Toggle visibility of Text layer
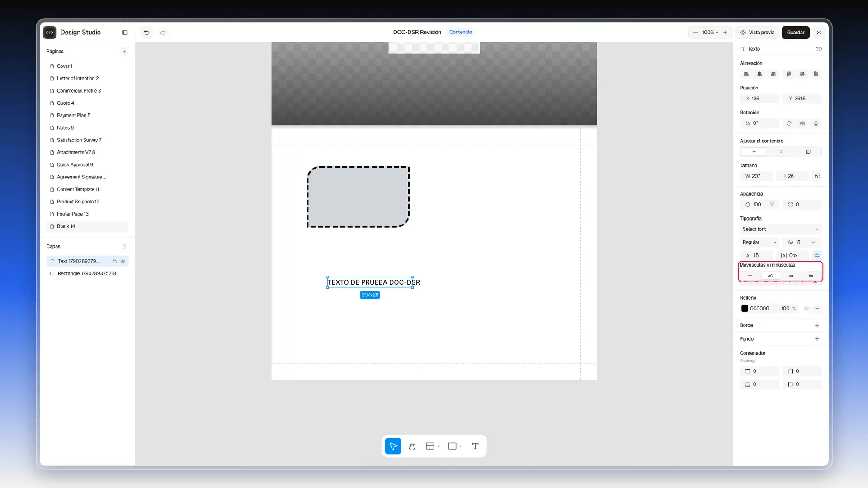This screenshot has width=868, height=488. tap(123, 262)
